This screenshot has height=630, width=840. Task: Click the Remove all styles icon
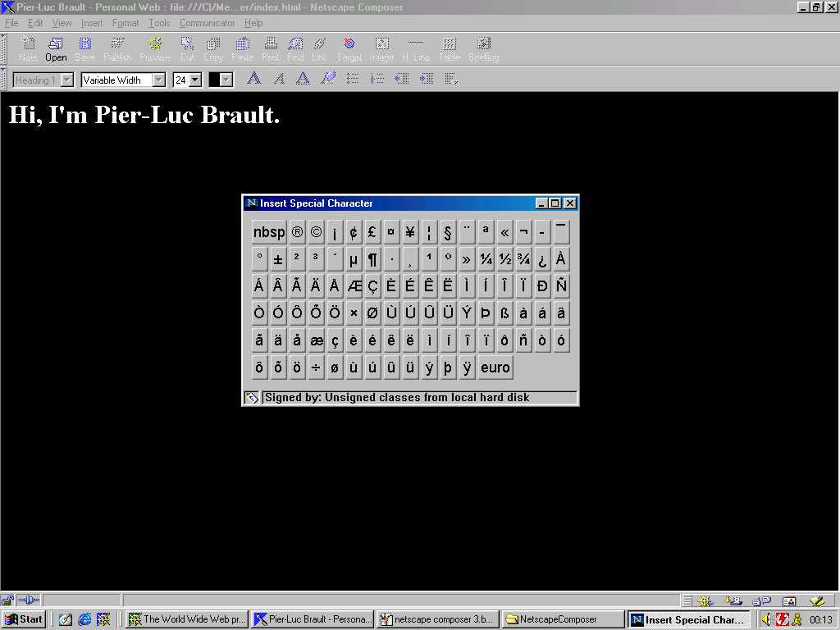[328, 80]
